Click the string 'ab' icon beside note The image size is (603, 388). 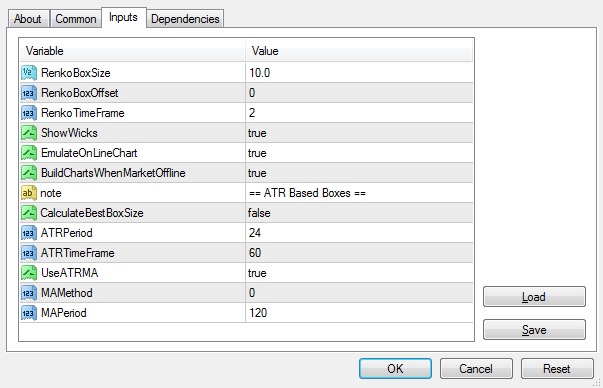29,193
